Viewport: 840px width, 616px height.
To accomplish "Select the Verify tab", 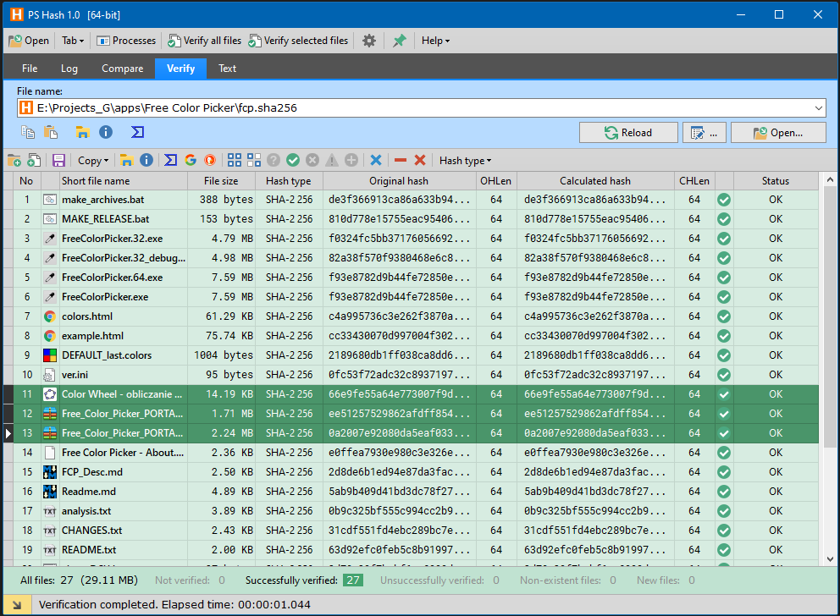I will point(181,69).
